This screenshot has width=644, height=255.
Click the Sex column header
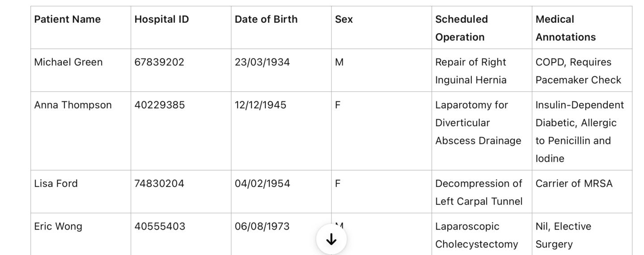344,19
